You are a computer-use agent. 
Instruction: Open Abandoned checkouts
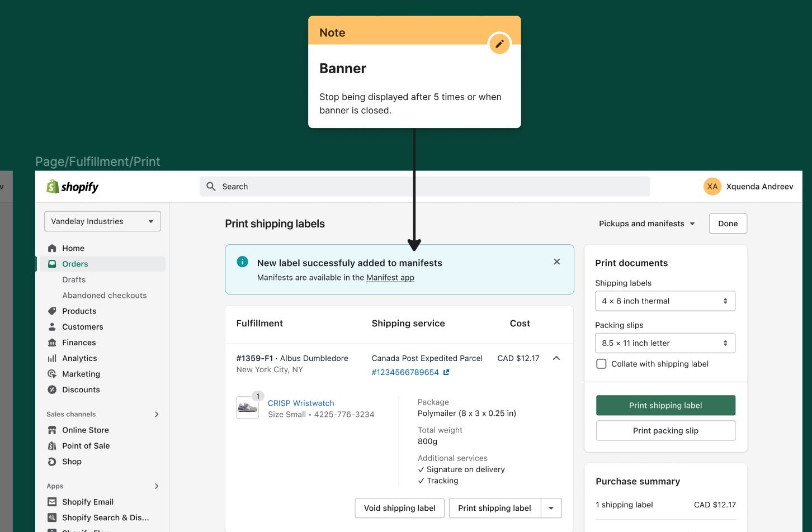tap(105, 295)
